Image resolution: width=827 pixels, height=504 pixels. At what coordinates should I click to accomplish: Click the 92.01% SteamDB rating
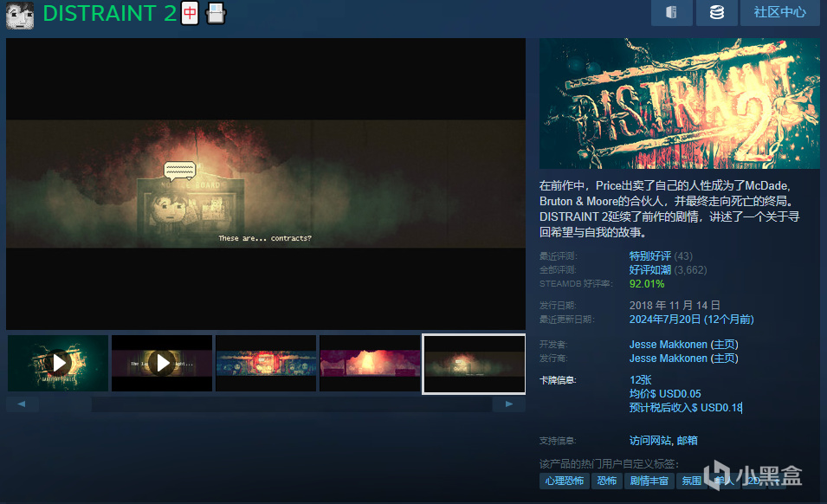647,284
